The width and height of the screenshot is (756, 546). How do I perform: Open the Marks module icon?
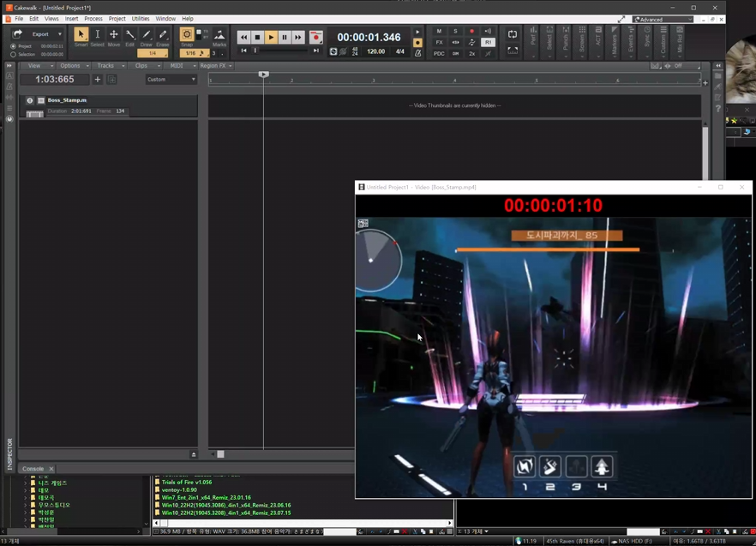click(x=219, y=34)
